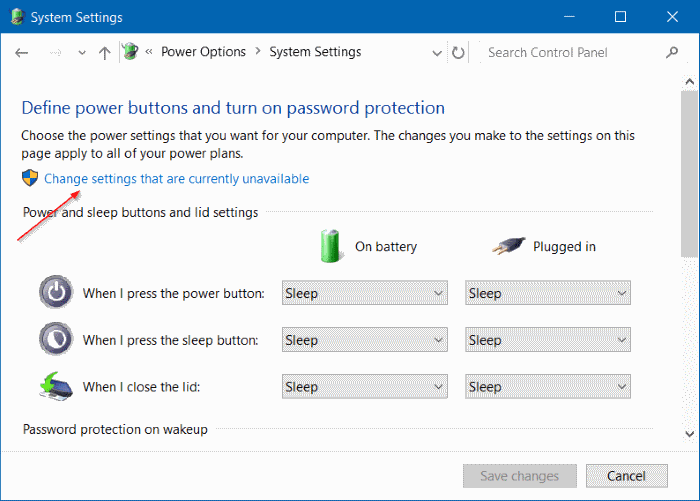The width and height of the screenshot is (700, 501).
Task: Click Change settings that are currently unavailable
Action: pyautogui.click(x=176, y=179)
